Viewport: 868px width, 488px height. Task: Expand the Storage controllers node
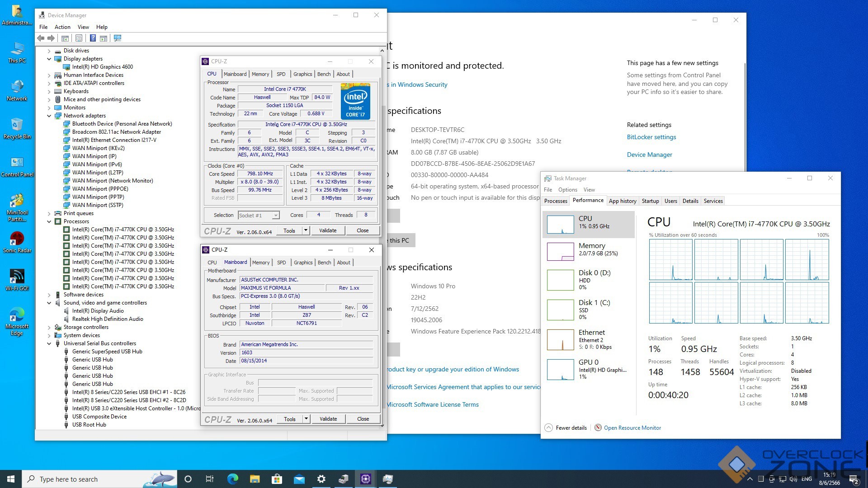click(49, 327)
